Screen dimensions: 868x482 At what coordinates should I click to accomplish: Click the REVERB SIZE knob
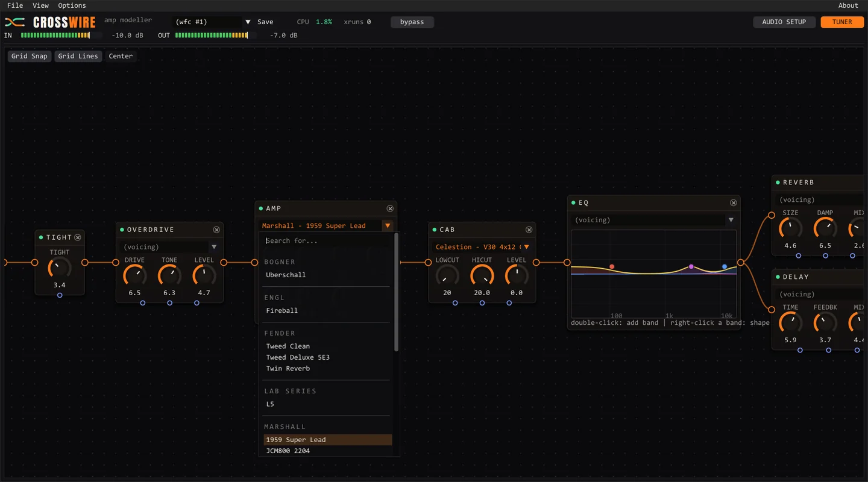(791, 228)
